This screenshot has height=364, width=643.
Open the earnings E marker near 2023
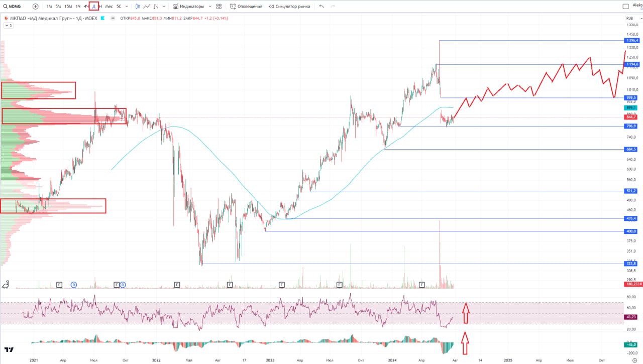tap(281, 285)
